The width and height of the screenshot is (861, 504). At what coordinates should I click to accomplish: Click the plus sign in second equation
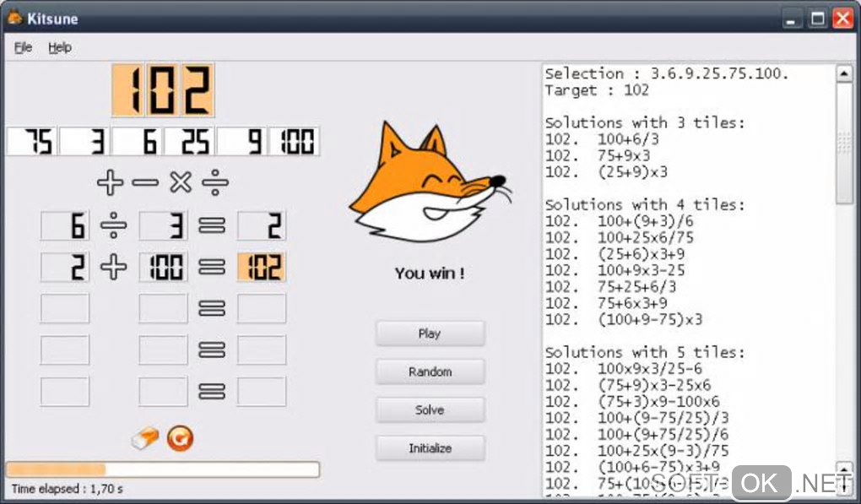(x=114, y=268)
